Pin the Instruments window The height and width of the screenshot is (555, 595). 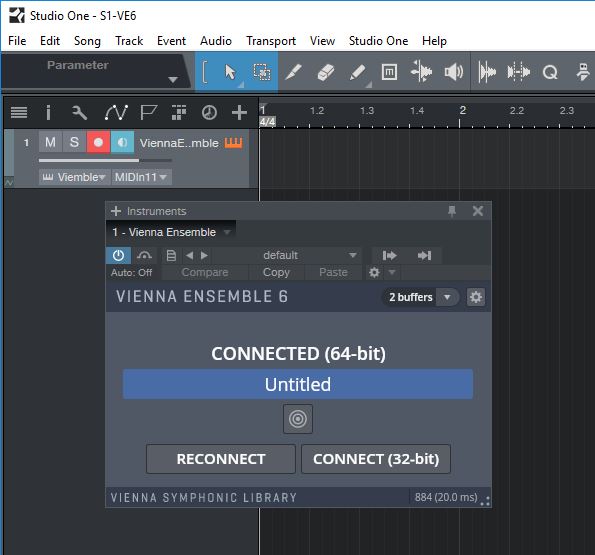point(452,211)
